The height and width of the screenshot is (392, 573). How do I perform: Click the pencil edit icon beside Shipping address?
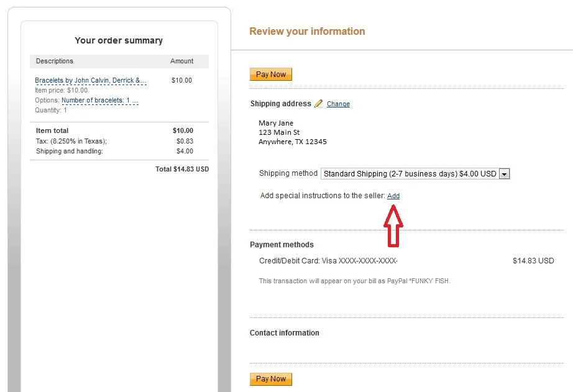(x=319, y=104)
